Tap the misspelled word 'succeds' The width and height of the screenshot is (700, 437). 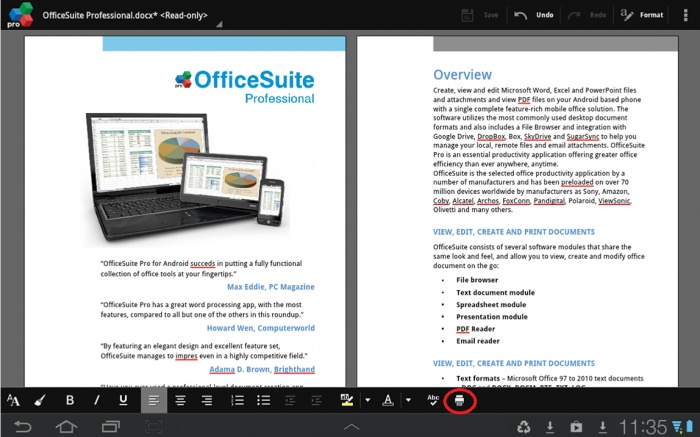tap(202, 263)
